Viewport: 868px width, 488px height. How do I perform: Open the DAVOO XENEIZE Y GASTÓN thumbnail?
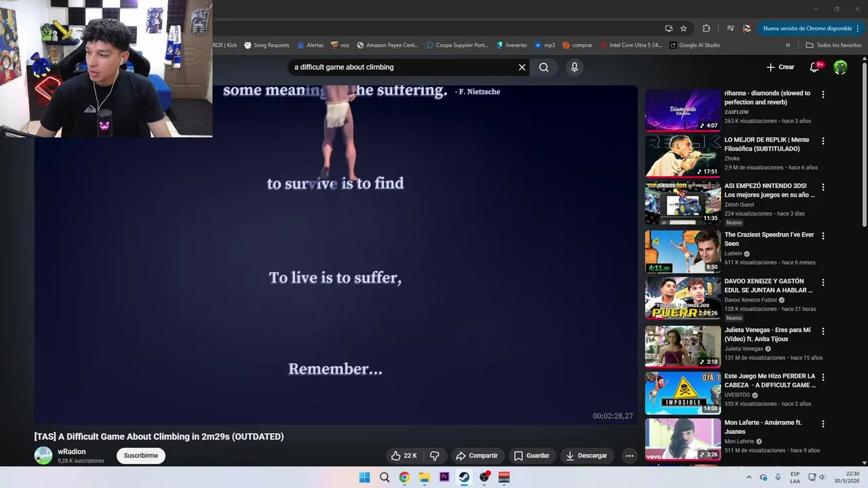pyautogui.click(x=682, y=298)
